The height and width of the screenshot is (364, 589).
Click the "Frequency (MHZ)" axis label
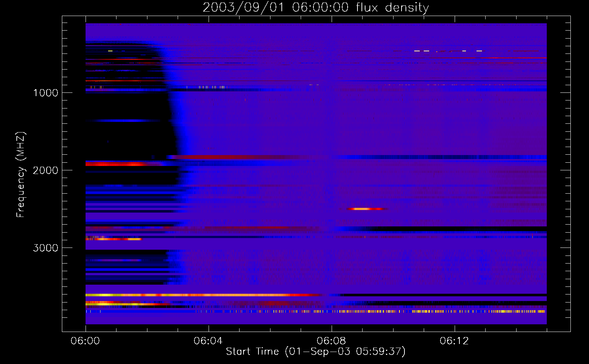click(21, 175)
